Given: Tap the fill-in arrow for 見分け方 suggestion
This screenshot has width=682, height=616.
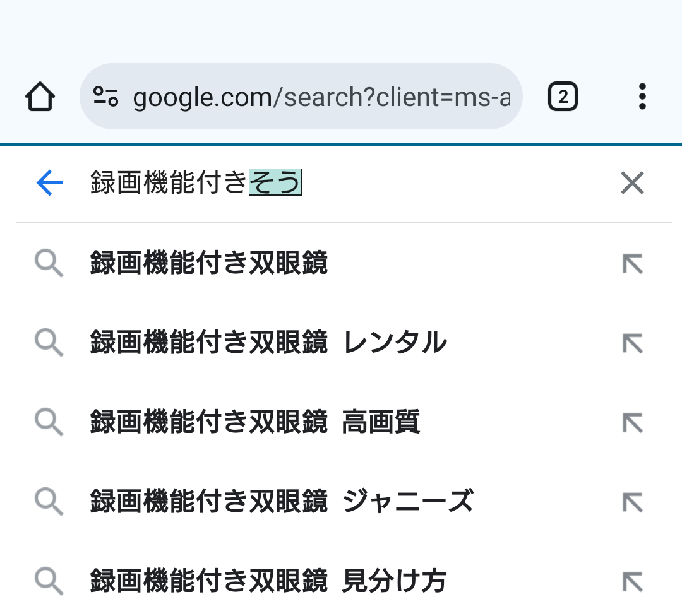Looking at the screenshot, I should click(x=632, y=581).
